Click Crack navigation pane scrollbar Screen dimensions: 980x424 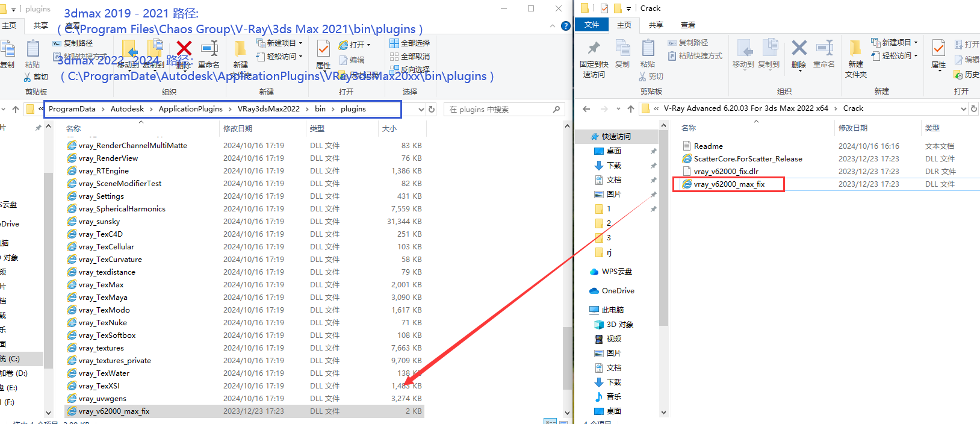coord(663,229)
